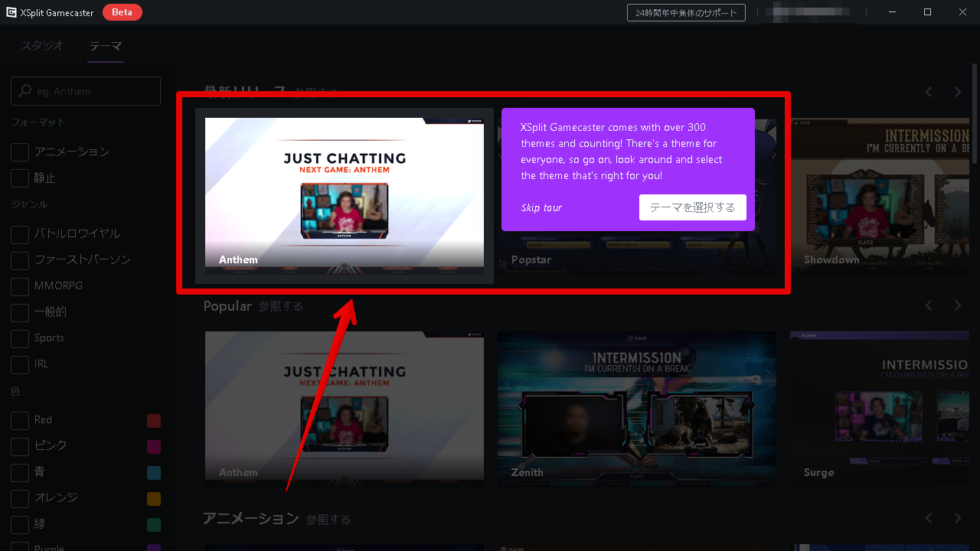Select the Anthem theme in the latest releases row
This screenshot has height=551, width=980.
[345, 196]
